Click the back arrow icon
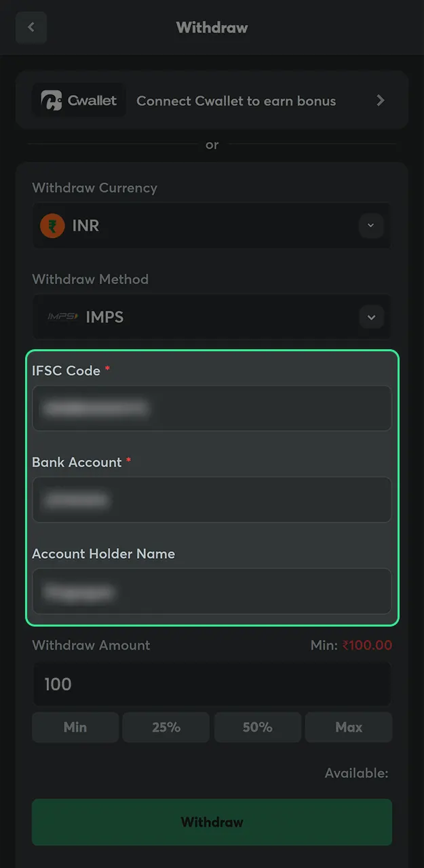 coord(31,27)
